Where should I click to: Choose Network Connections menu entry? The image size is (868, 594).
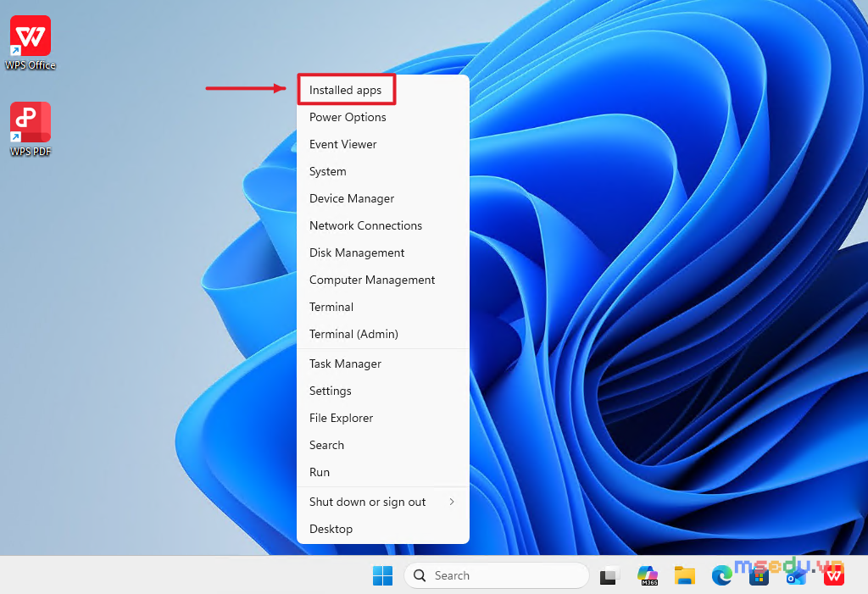(383, 226)
